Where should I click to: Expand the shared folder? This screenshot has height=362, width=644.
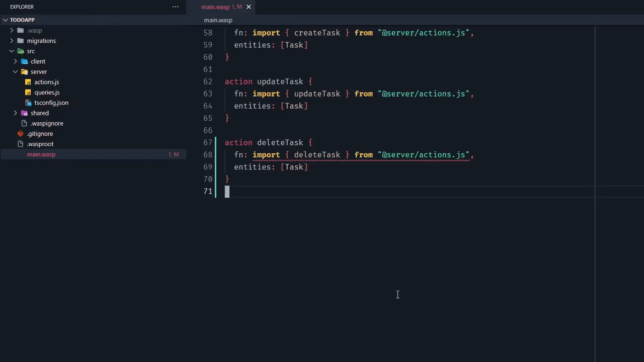pos(16,113)
